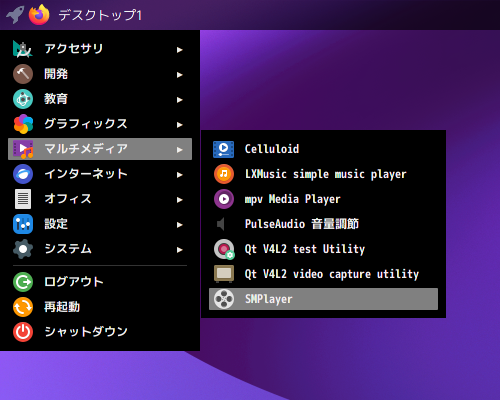Image resolution: width=500 pixels, height=400 pixels.
Task: Click the マルチメディア submenu arrow
Action: click(180, 150)
